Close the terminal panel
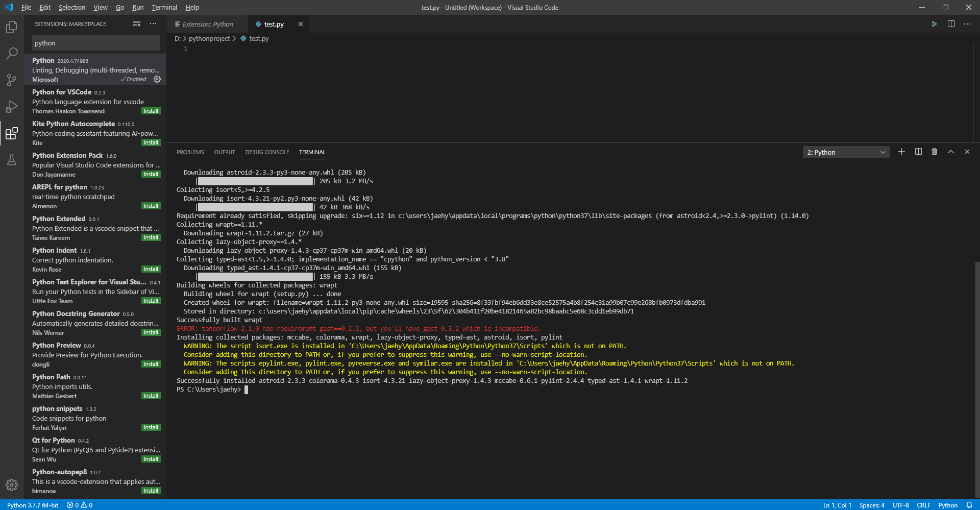Viewport: 980px width, 510px height. pos(967,152)
